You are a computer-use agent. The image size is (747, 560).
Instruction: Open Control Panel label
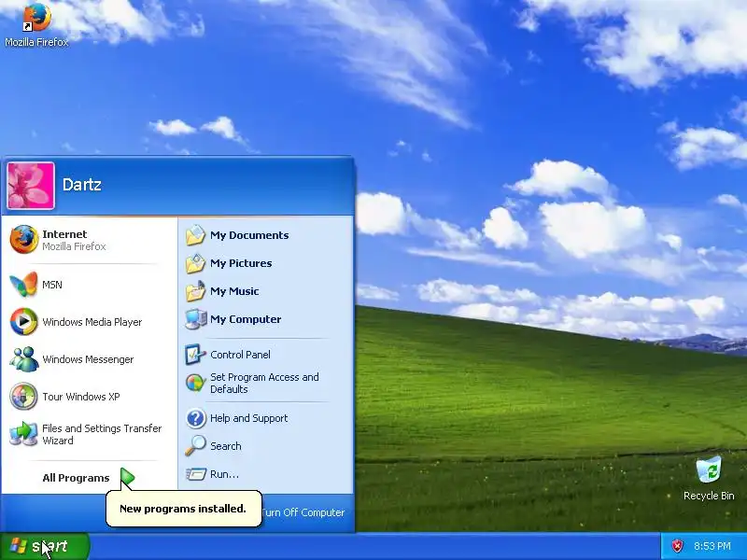coord(240,355)
